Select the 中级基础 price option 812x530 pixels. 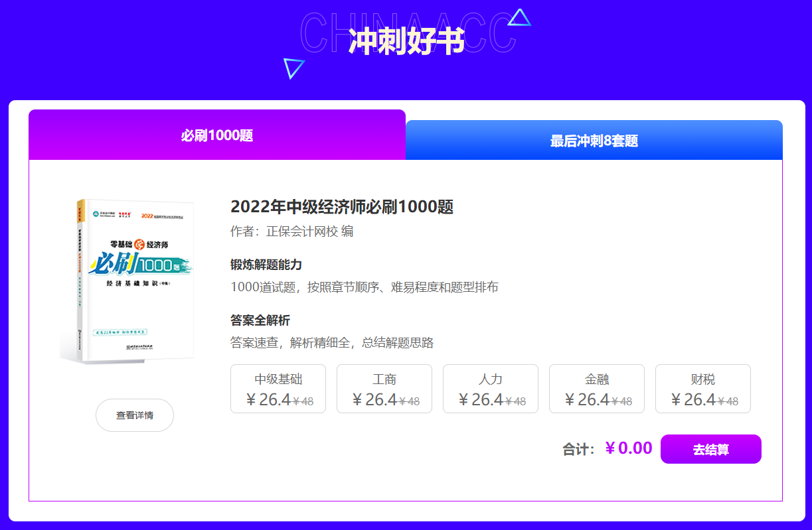click(x=278, y=388)
